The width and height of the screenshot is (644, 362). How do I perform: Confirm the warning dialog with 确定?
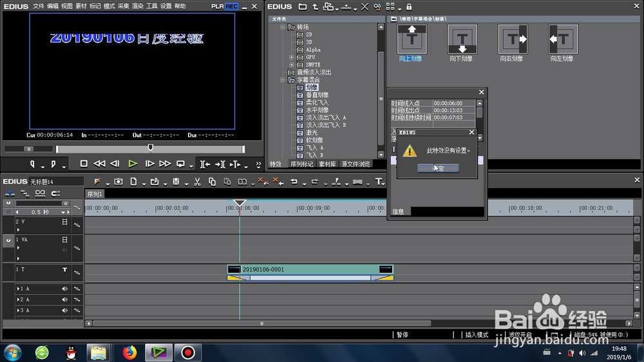click(438, 168)
